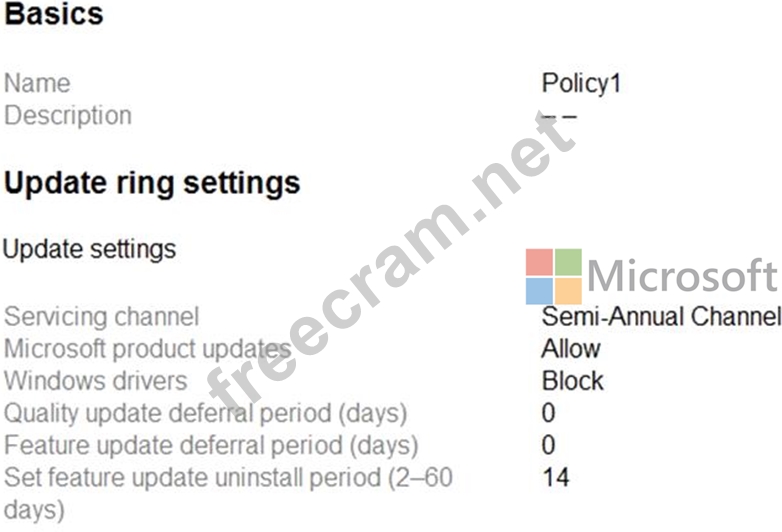Select the Basics section heading
782x532 pixels.
click(x=54, y=13)
